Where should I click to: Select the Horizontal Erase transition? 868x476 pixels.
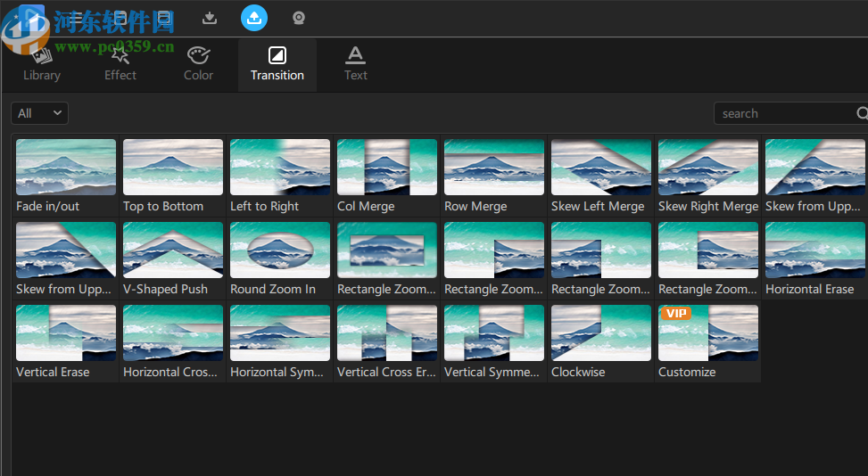pyautogui.click(x=815, y=250)
